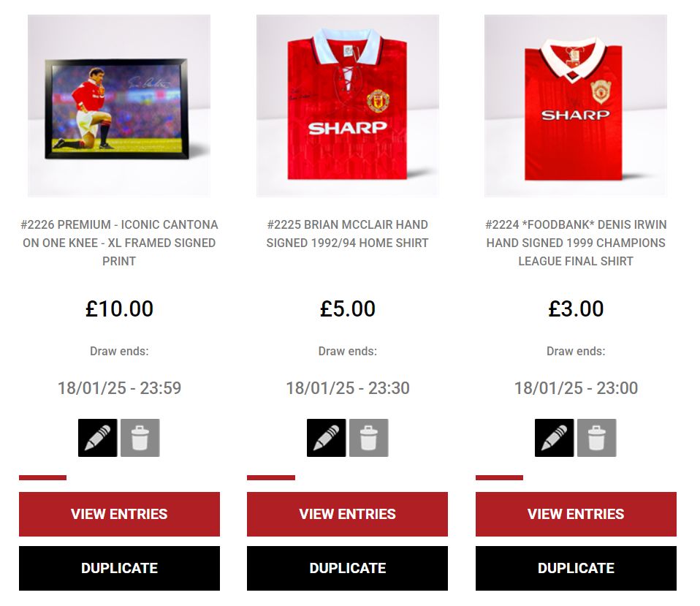This screenshot has height=606, width=700.
Task: Edit the Cantona framed print draw (pencil icon)
Action: coord(98,438)
